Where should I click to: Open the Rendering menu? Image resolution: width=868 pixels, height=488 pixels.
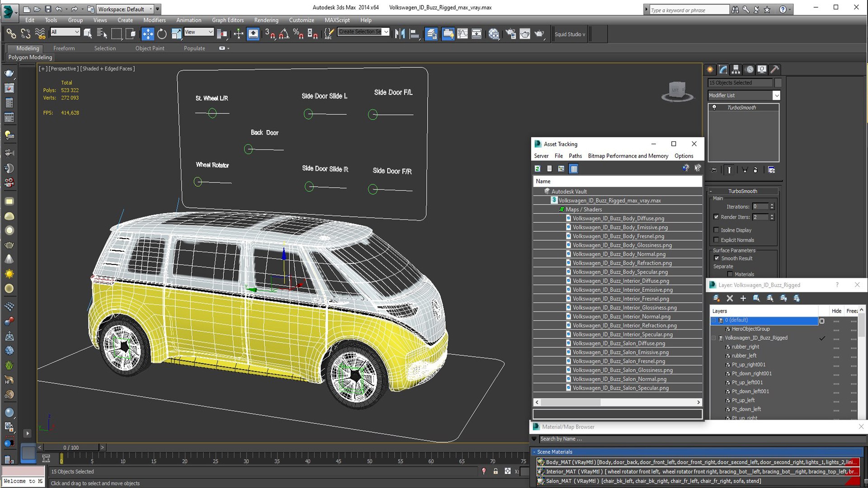pyautogui.click(x=266, y=20)
